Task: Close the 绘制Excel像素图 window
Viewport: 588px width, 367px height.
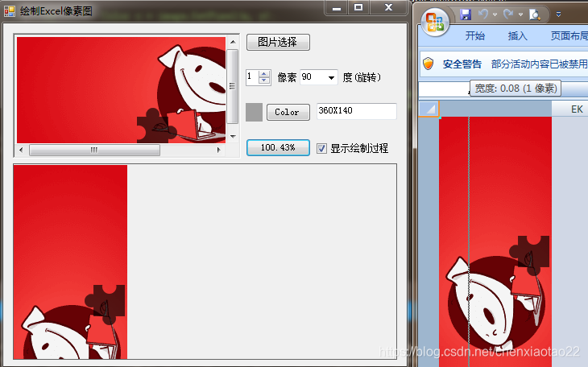Action: tap(388, 8)
